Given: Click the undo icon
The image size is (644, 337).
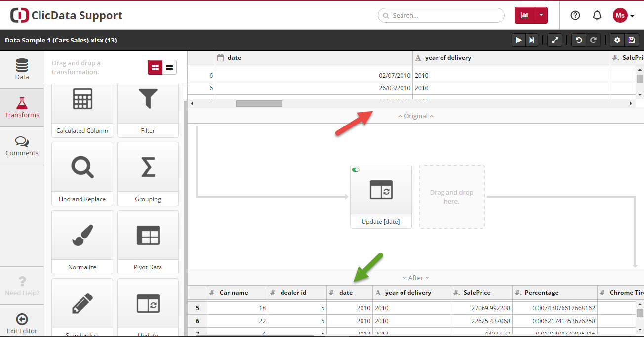Looking at the screenshot, I should (579, 40).
